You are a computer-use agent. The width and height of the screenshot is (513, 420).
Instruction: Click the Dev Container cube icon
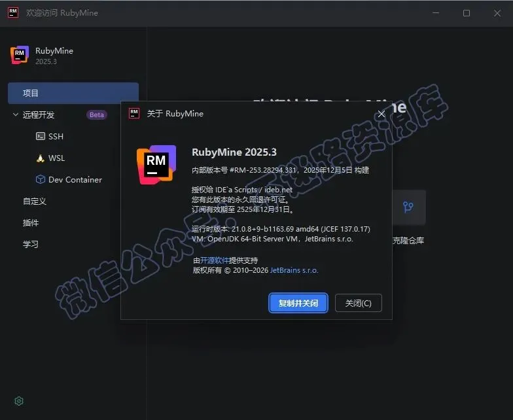(41, 179)
